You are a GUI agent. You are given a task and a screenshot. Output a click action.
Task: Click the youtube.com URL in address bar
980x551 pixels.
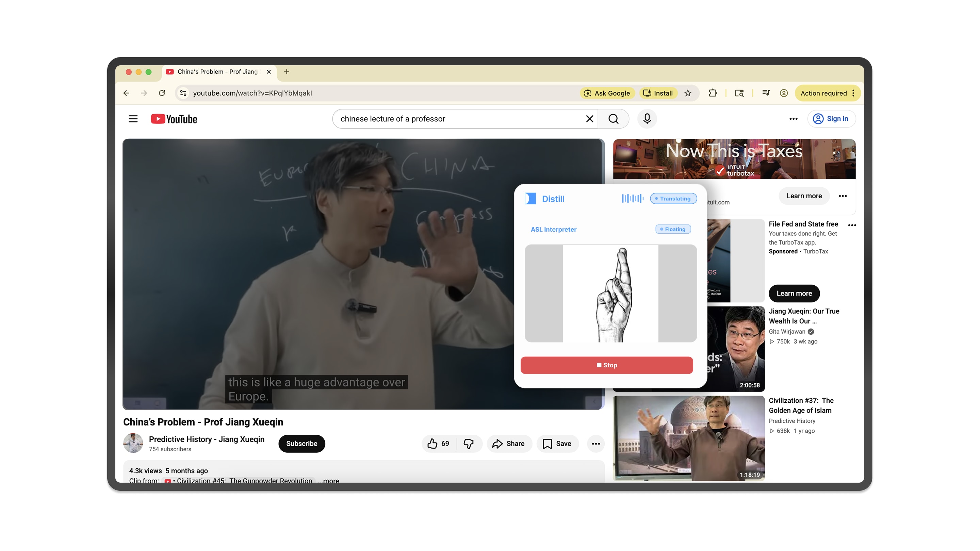point(252,93)
